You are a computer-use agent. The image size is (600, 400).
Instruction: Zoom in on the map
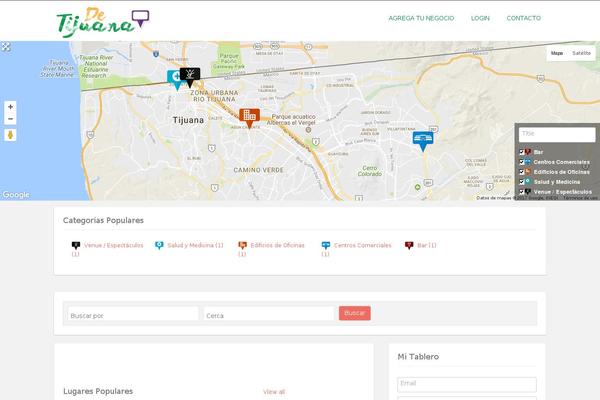point(10,106)
